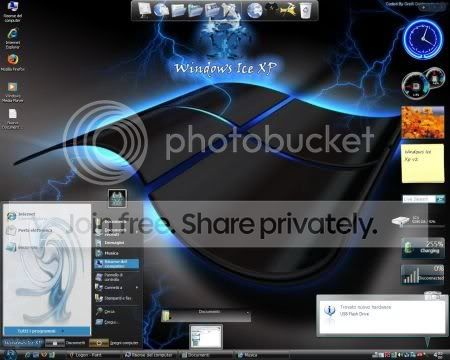This screenshot has width=450, height=360.
Task: Click the volume speaker tray icon
Action: click(400, 355)
